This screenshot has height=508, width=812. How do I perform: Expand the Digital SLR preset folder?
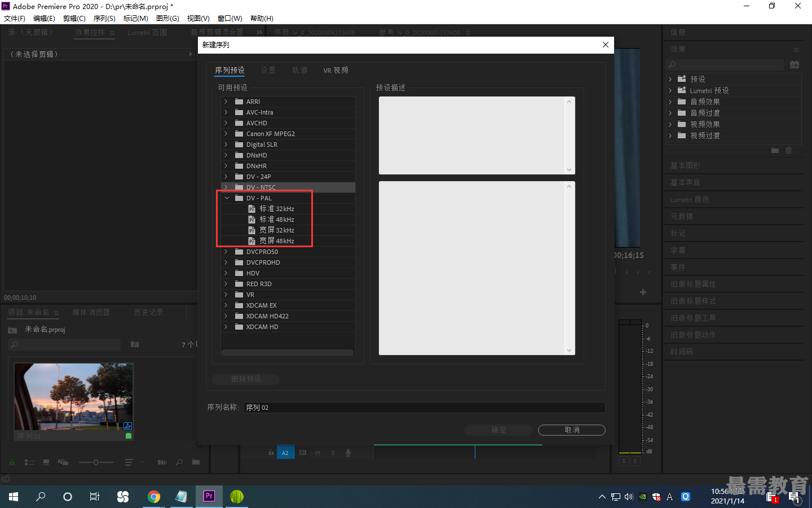point(226,144)
